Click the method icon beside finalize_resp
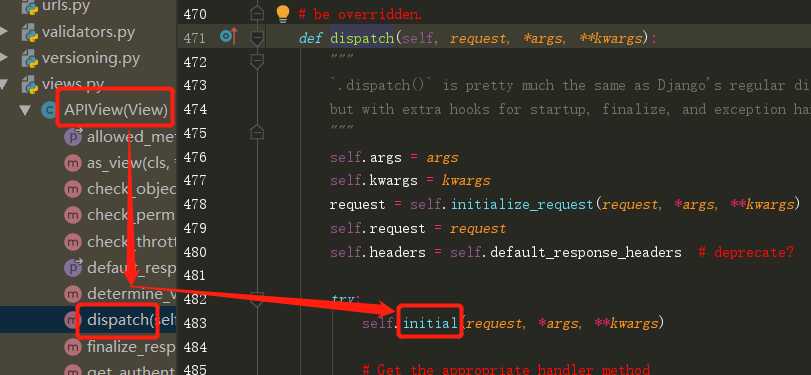Viewport: 811px width, 375px height. click(x=72, y=346)
